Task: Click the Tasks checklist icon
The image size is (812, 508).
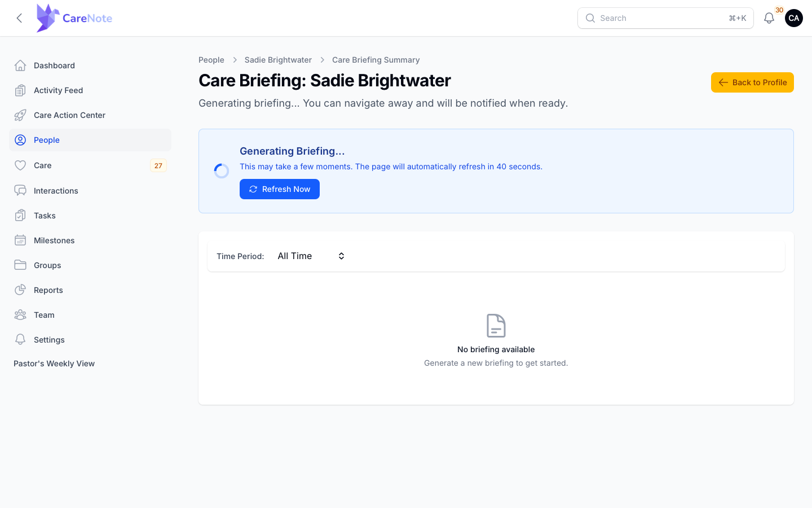Action: (20, 216)
